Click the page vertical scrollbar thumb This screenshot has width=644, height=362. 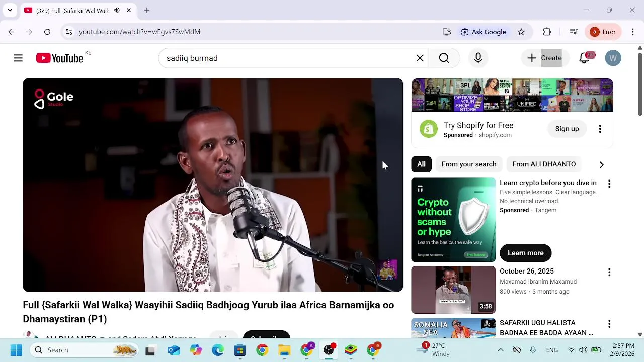point(640,84)
